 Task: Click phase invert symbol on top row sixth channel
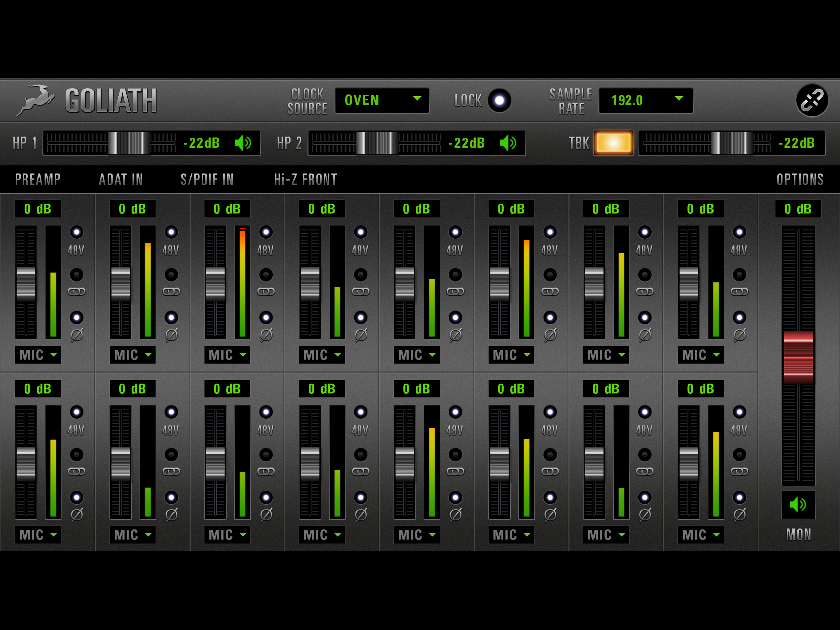(x=550, y=335)
